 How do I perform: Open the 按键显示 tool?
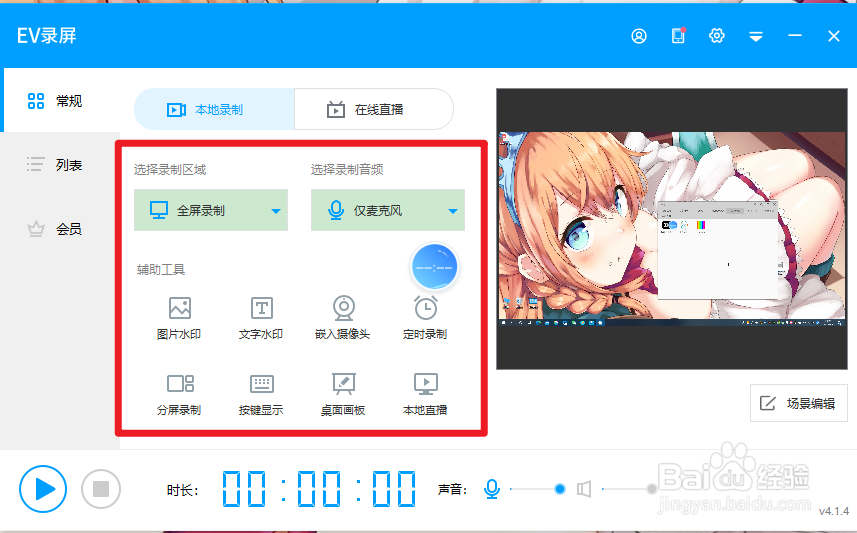(261, 394)
